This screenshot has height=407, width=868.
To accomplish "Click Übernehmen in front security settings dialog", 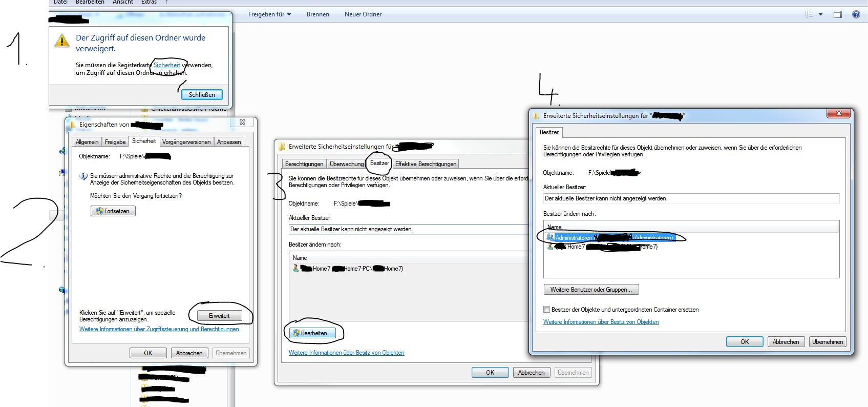I will (x=827, y=342).
